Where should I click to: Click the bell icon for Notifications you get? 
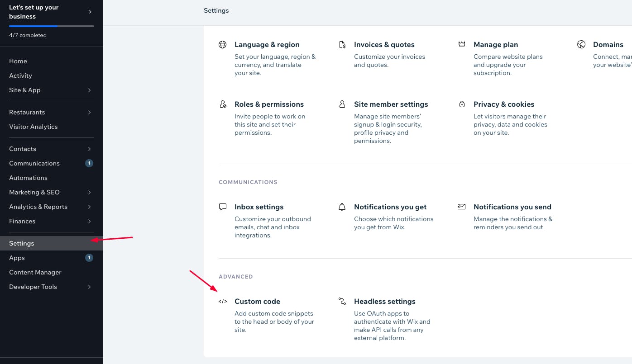click(342, 207)
